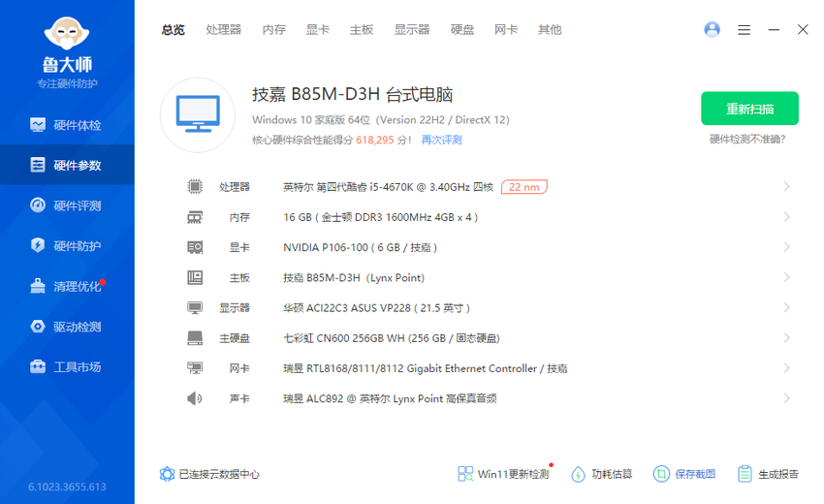Switch to the 内存 tab
Viewport: 824px width, 504px height.
[x=273, y=30]
